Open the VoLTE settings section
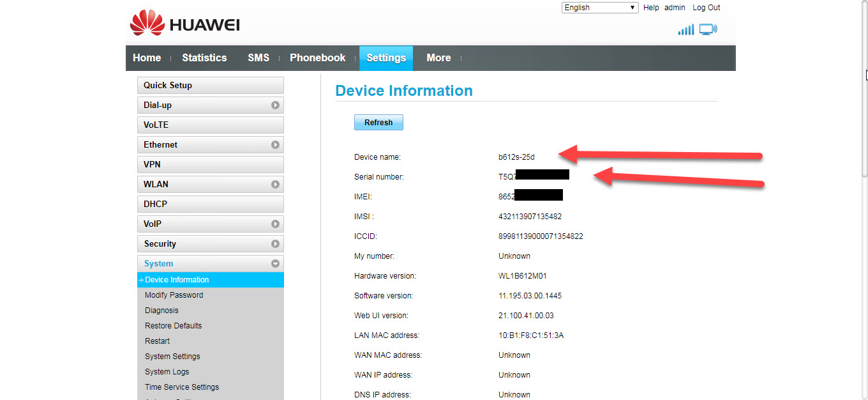The width and height of the screenshot is (868, 400). coord(211,125)
